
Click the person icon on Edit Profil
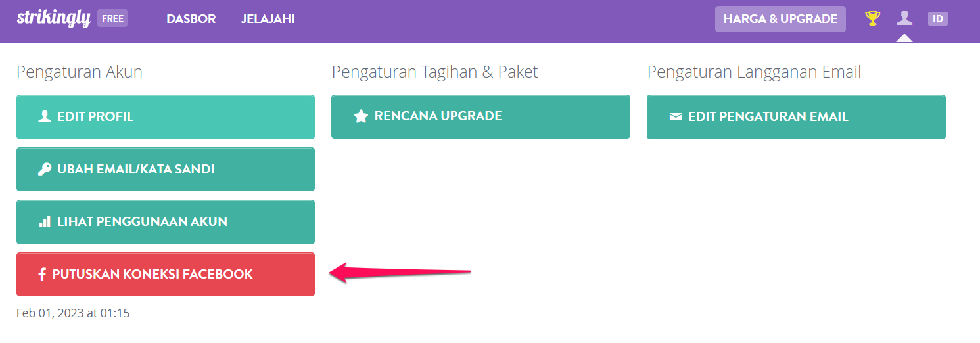(x=45, y=116)
